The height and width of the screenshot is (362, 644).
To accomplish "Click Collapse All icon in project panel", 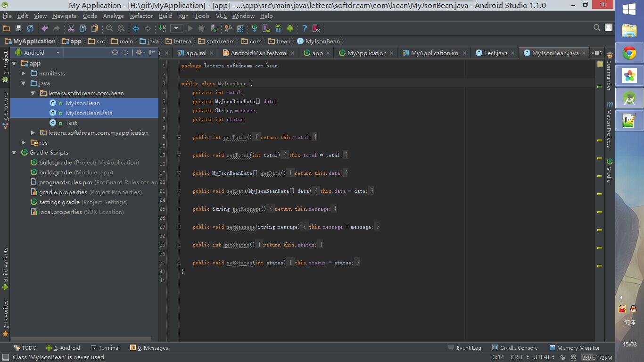I will (x=125, y=52).
